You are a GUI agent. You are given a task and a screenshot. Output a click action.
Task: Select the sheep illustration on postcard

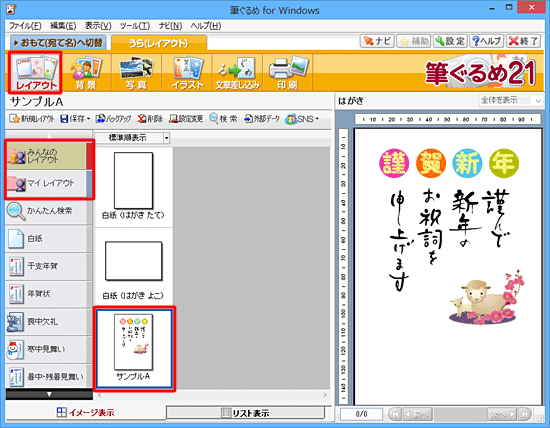487,298
